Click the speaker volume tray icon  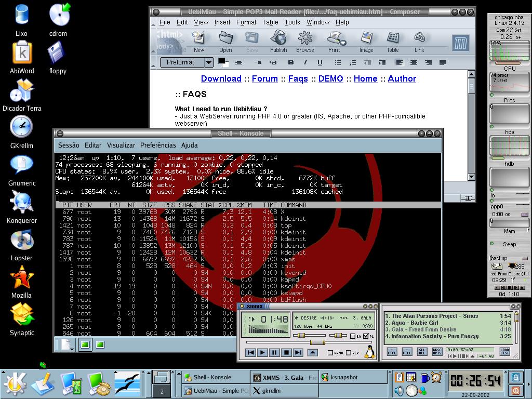click(x=399, y=391)
